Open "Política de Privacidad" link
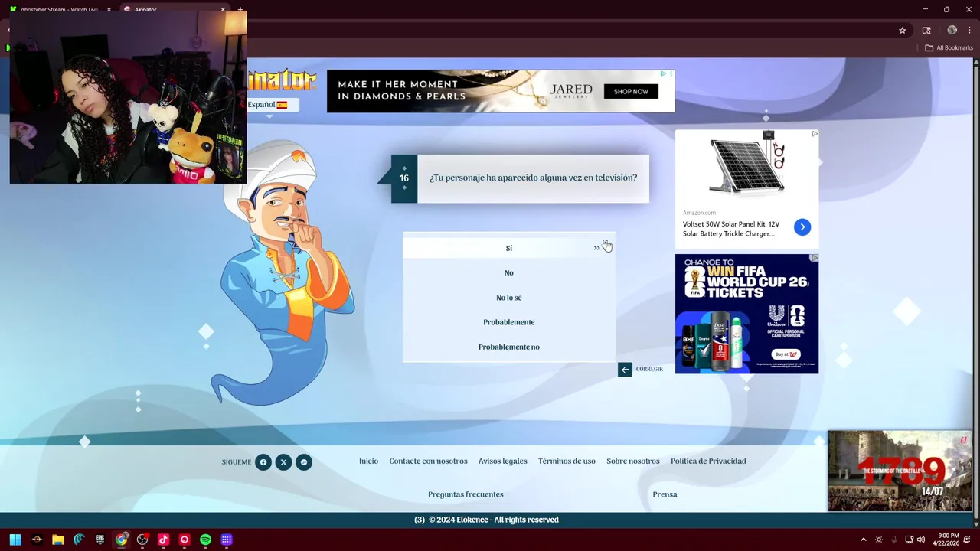This screenshot has width=980, height=551. click(x=708, y=461)
